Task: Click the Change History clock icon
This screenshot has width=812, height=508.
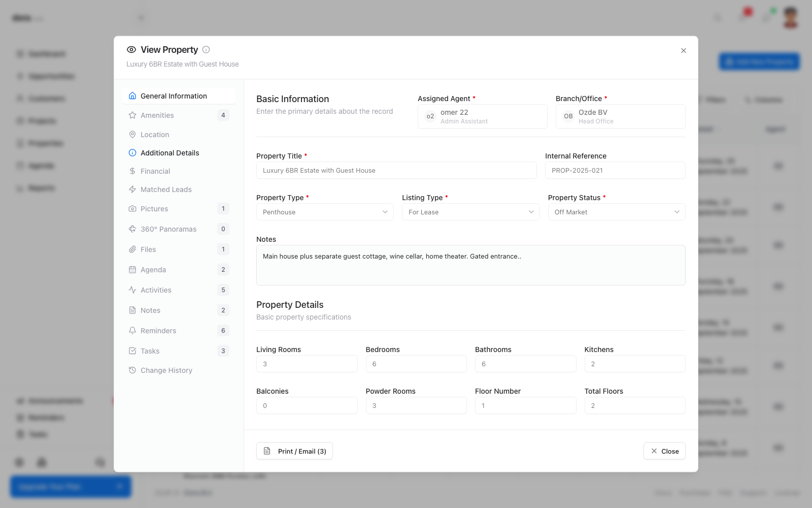Action: coord(132,370)
